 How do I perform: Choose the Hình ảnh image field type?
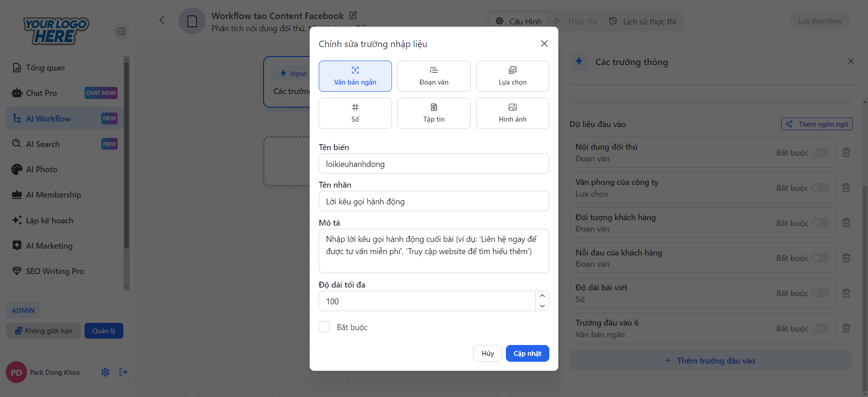pyautogui.click(x=512, y=113)
